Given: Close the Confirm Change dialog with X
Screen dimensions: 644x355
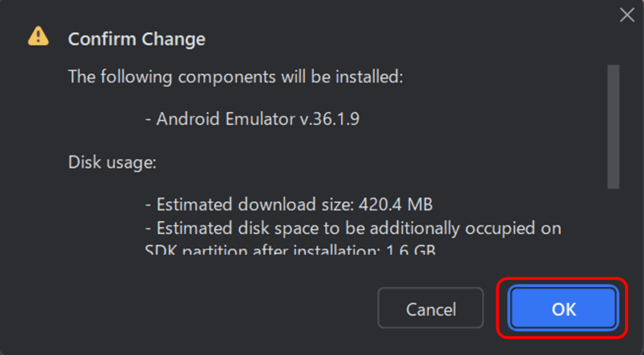Looking at the screenshot, I should pos(627,15).
